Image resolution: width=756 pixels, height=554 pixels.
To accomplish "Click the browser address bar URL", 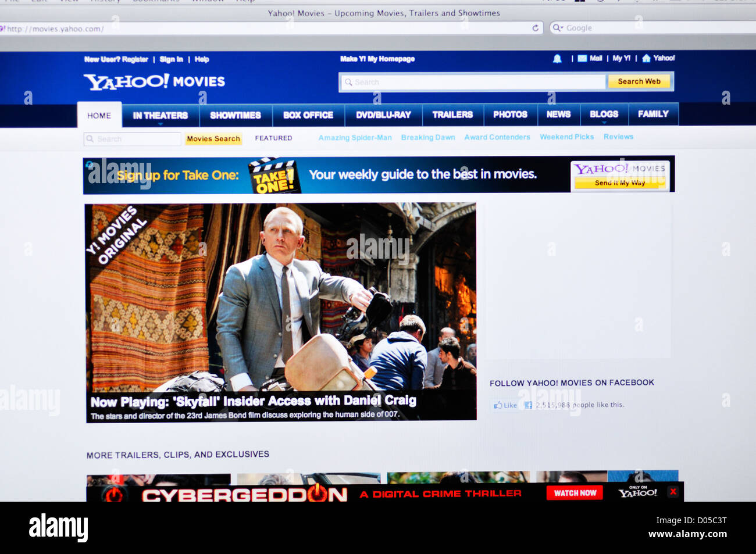I will pos(55,28).
